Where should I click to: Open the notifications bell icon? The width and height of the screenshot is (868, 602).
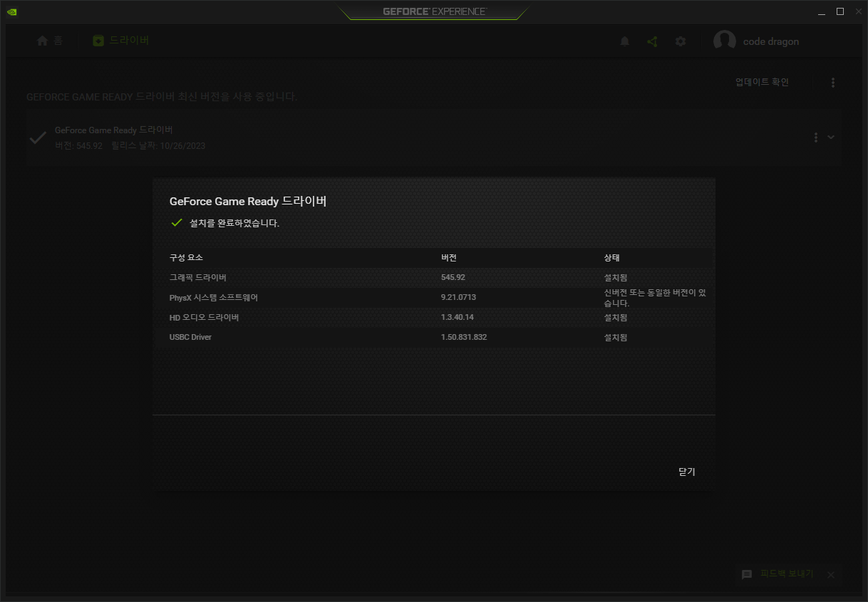pyautogui.click(x=625, y=41)
